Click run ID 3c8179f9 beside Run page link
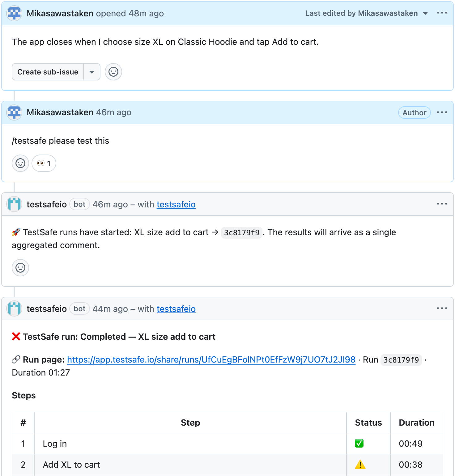Screen dimensions: 455x476 (x=401, y=360)
